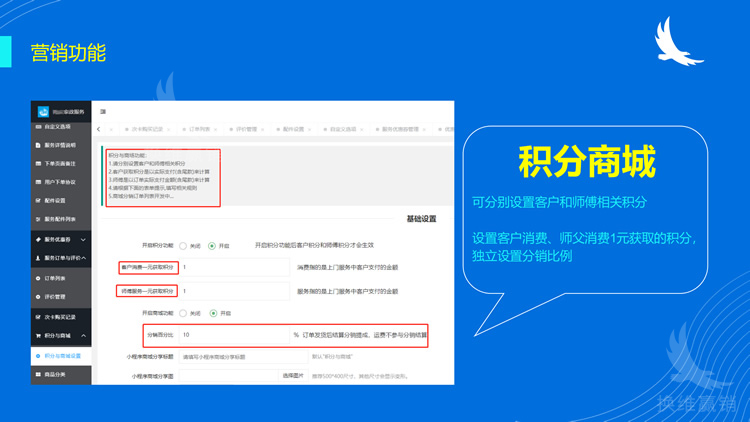Screen dimensions: 750x422
Task: Click the 商品分类 grid icon
Action: point(38,374)
